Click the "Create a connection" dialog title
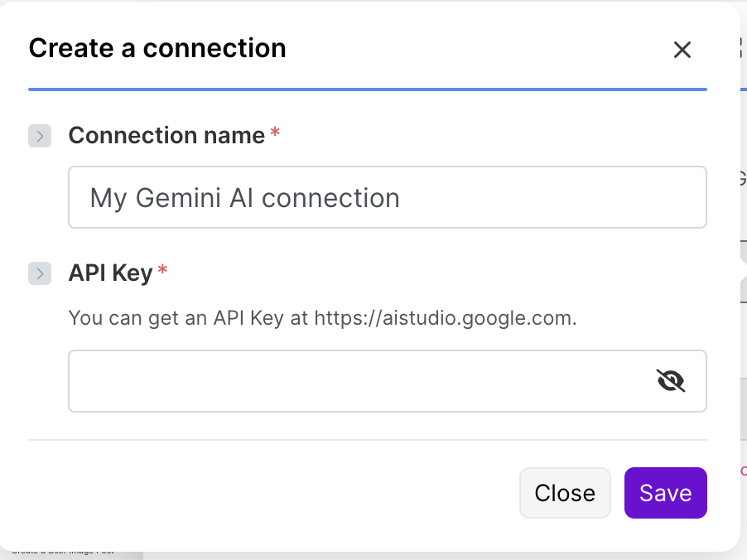Viewport: 747px width, 560px height. click(157, 48)
